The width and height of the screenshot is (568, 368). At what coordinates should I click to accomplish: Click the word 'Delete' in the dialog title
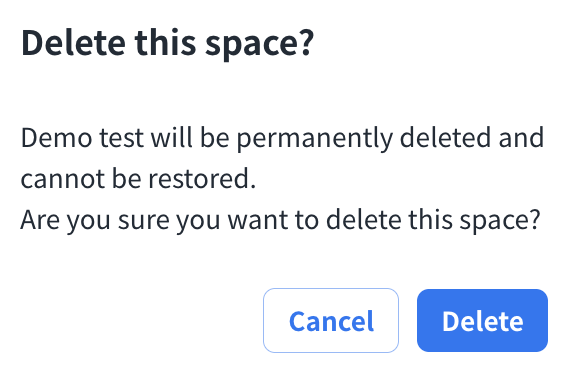tap(74, 43)
